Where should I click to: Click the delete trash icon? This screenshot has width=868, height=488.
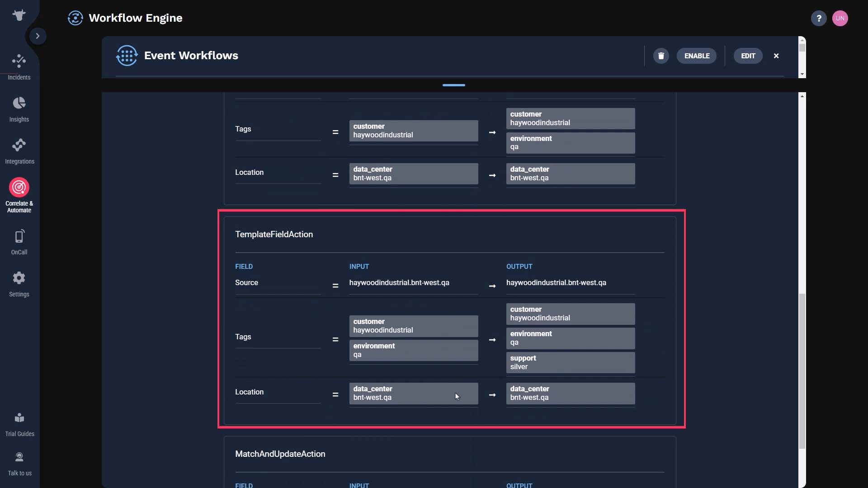point(660,56)
